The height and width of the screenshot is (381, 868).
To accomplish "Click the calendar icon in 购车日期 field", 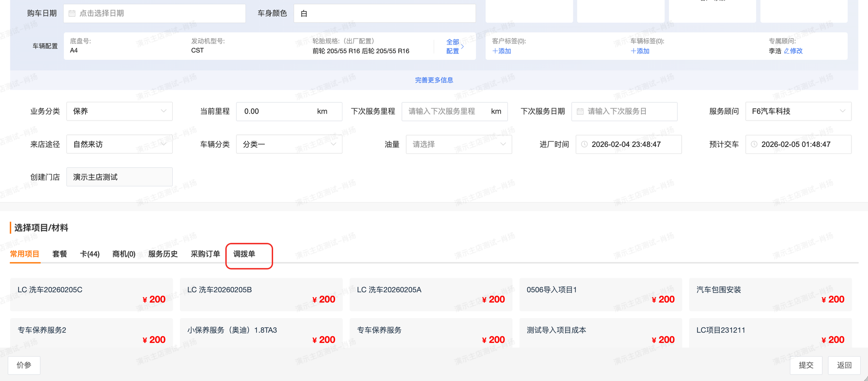I will click(x=72, y=13).
